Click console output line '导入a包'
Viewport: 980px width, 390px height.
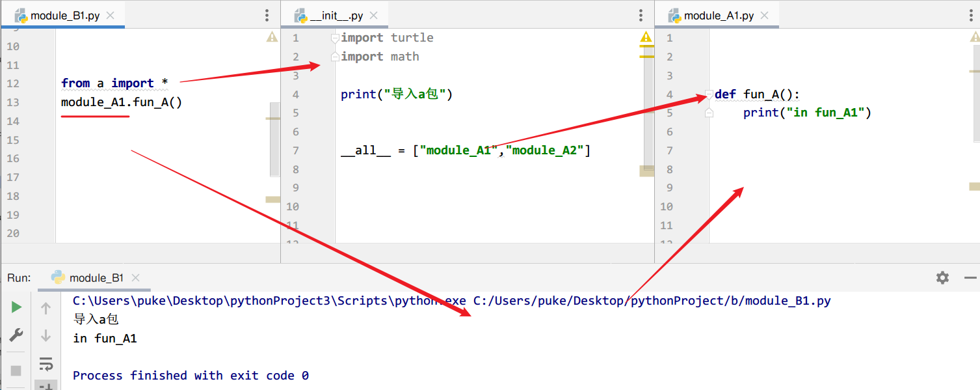96,320
